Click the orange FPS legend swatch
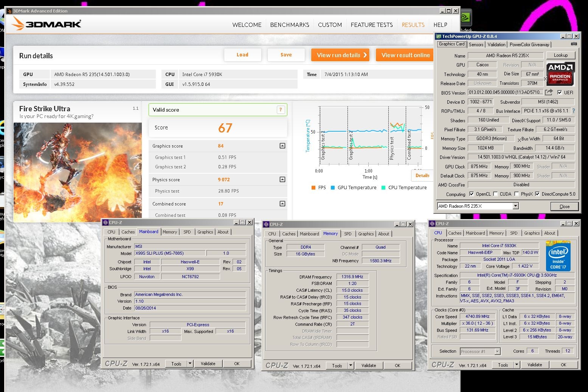Viewport: 588px width, 392px height. pyautogui.click(x=313, y=188)
